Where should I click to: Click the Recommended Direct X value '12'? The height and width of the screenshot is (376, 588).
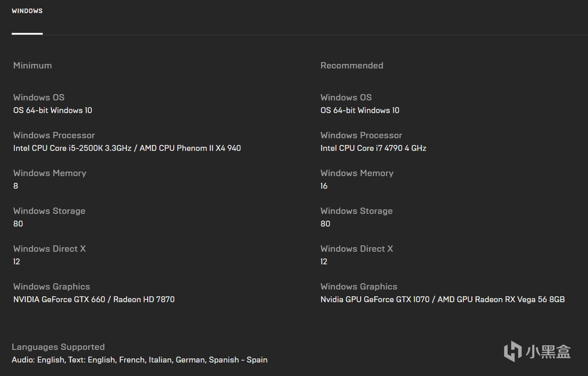pyautogui.click(x=324, y=262)
